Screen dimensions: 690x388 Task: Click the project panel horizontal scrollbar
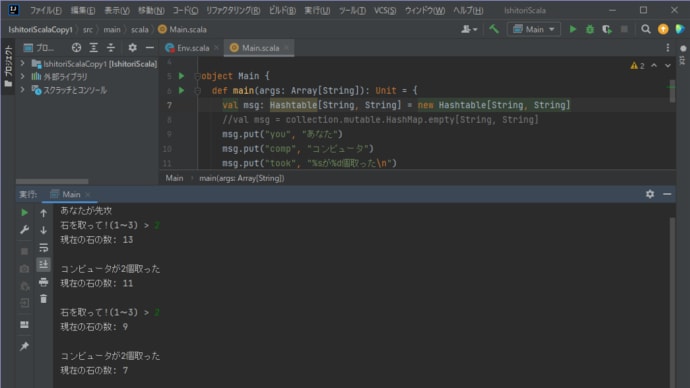pos(52,181)
